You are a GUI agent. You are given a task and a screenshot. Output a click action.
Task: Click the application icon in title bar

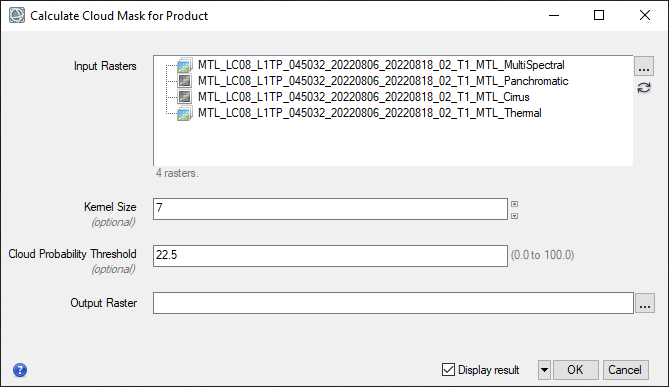[x=17, y=15]
